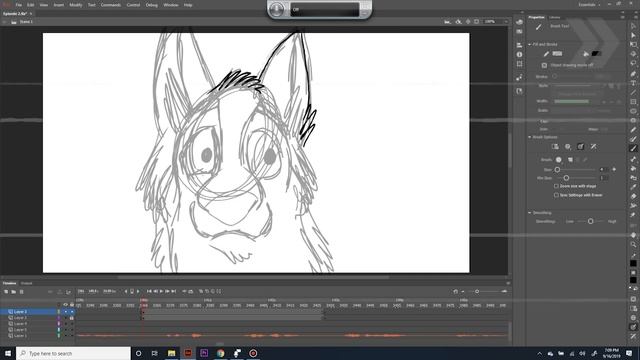Select the Free Transform tool
This screenshot has width=640, height=360.
633,44
